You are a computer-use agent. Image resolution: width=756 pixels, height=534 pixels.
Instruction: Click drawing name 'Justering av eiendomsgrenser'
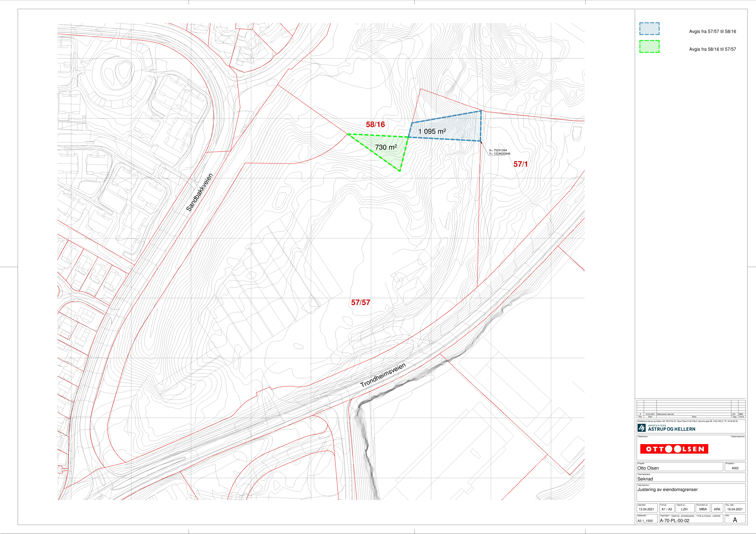point(667,490)
